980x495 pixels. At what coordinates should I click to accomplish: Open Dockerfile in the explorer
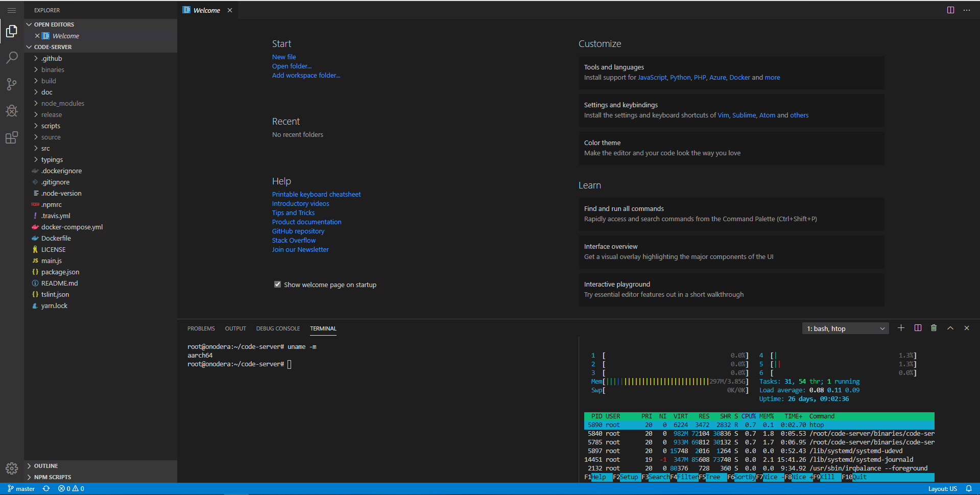coord(100,239)
